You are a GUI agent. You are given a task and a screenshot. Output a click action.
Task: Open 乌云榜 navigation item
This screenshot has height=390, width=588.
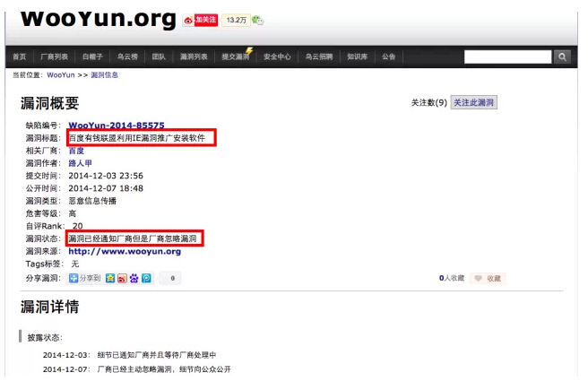(x=127, y=56)
